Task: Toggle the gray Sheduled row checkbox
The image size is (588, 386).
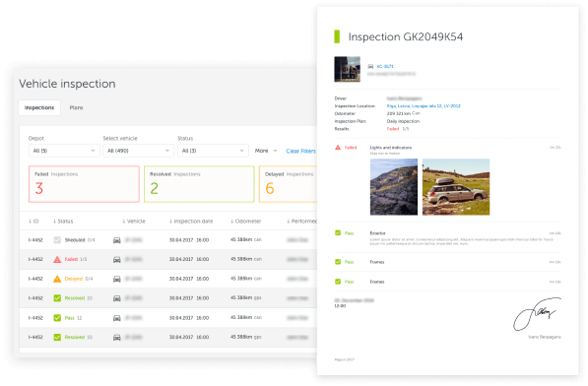Action: coord(57,240)
